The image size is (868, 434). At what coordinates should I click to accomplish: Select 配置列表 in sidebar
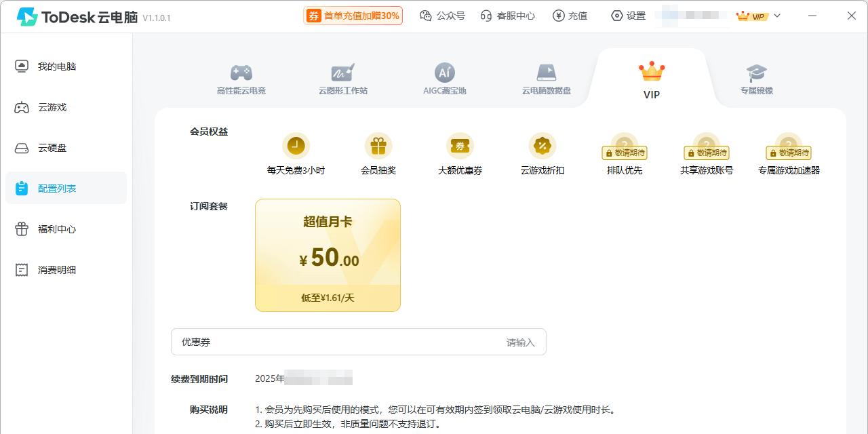tap(66, 188)
